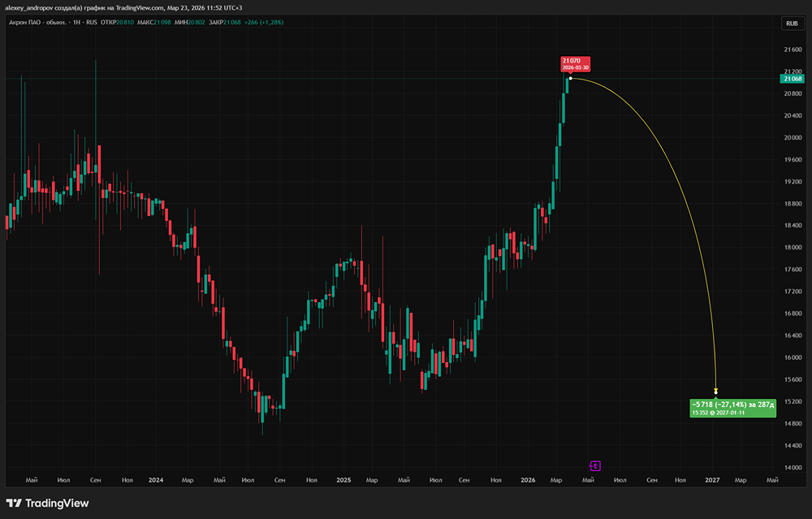Viewport: 812px width, 519px height.
Task: Click the 14400 price axis label
Action: (793, 445)
